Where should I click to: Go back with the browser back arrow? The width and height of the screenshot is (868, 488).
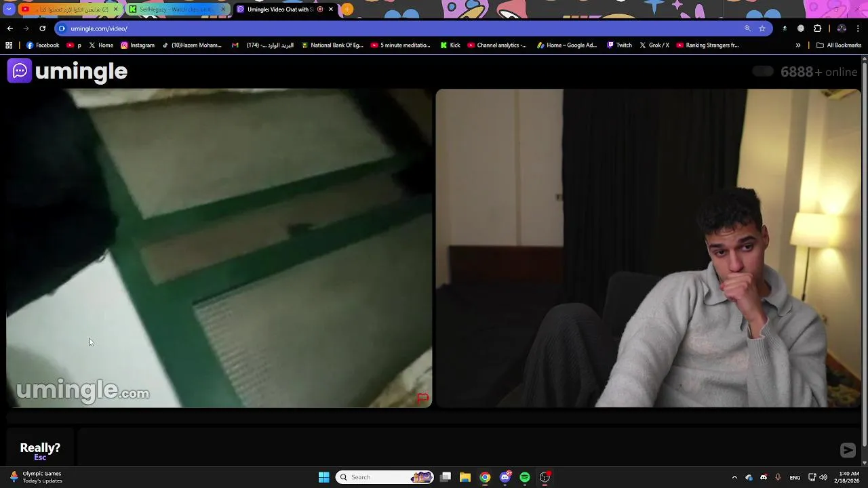tap(9, 28)
